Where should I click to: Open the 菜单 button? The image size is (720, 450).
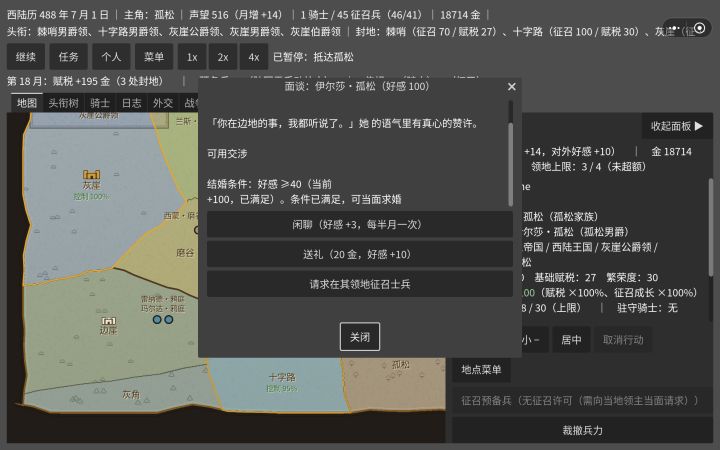point(154,57)
